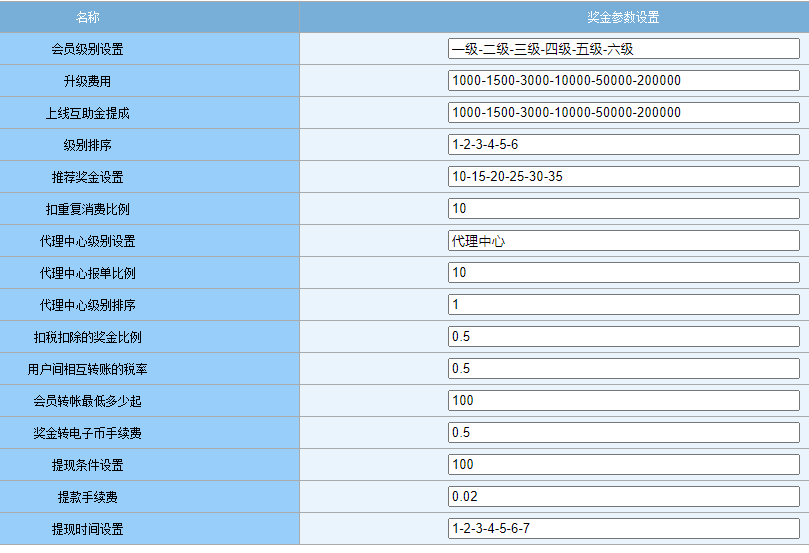Screen dimensions: 809x553
Task: Focus the 会员转帐最低多少起 text box
Action: point(624,401)
